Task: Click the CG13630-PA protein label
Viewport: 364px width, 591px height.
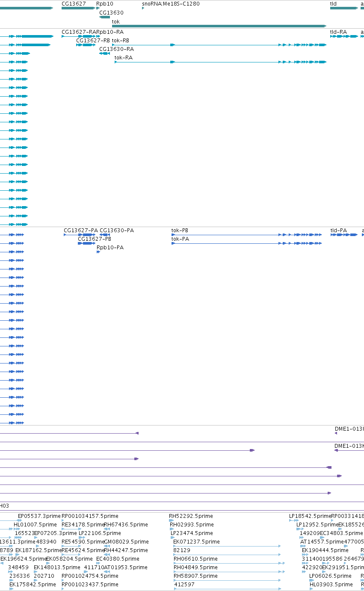Action: [x=117, y=230]
